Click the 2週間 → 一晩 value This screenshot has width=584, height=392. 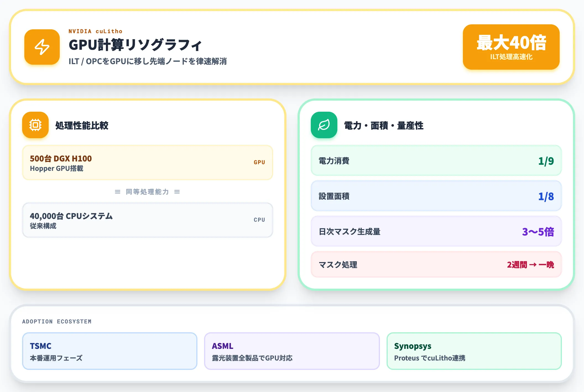coord(531,265)
